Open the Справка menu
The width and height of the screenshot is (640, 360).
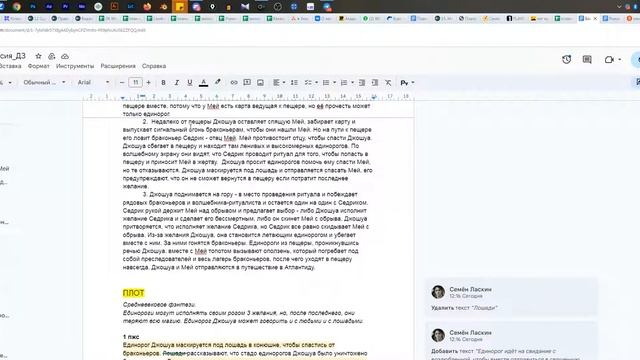point(154,66)
